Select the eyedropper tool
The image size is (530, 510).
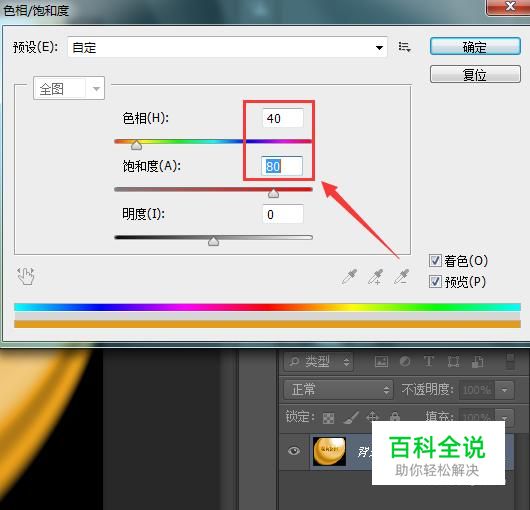(x=350, y=277)
